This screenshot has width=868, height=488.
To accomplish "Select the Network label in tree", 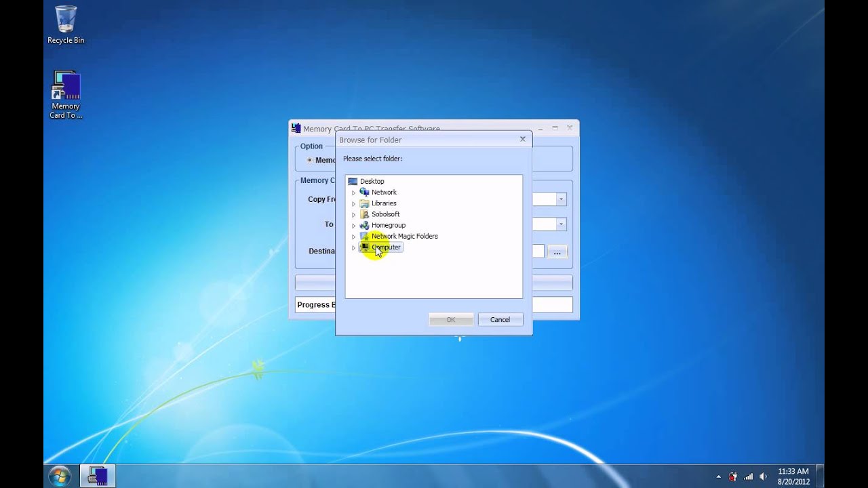I will coord(384,192).
